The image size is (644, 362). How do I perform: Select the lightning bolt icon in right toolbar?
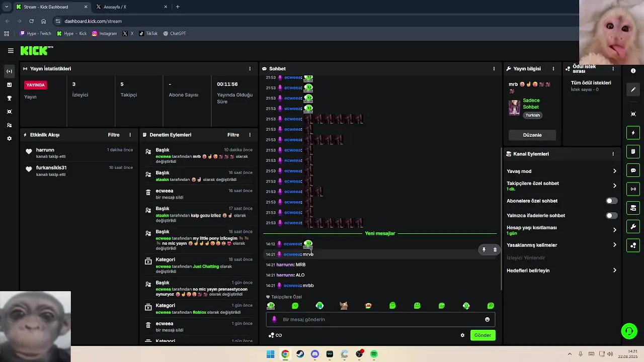[633, 133]
